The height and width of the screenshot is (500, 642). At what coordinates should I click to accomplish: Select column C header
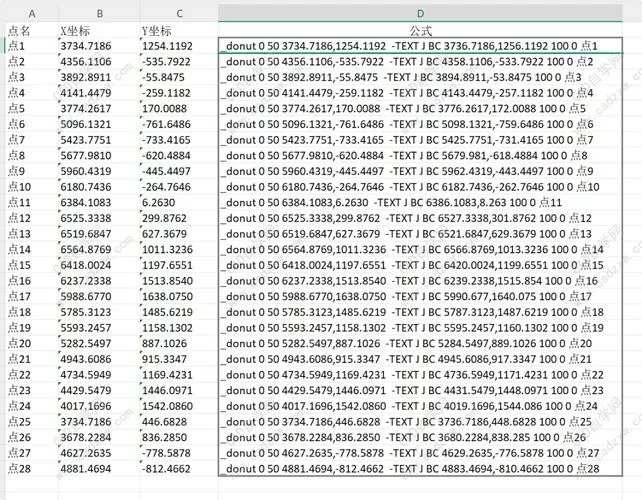click(x=179, y=14)
